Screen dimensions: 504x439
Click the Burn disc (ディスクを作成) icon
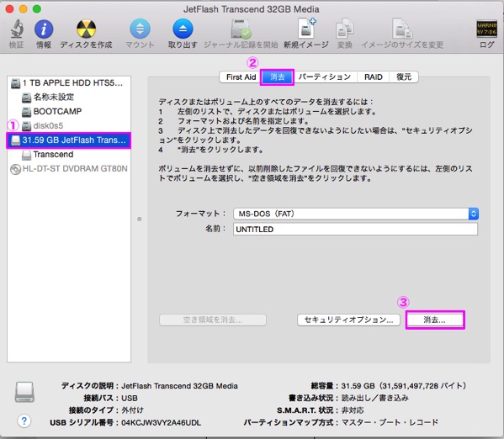(x=86, y=29)
